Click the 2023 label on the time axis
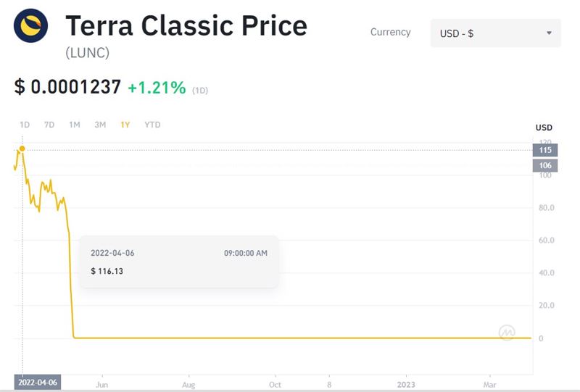Image resolution: width=580 pixels, height=392 pixels. [406, 385]
